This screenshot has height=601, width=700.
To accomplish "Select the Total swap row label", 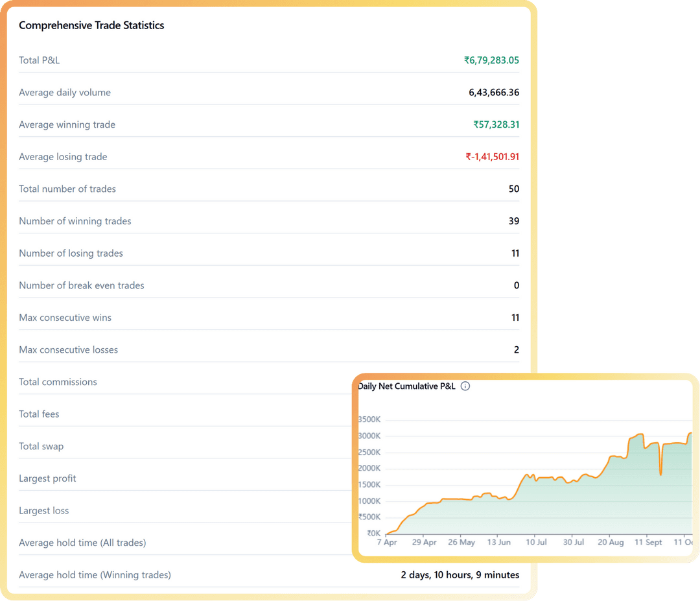I will 41,447.
